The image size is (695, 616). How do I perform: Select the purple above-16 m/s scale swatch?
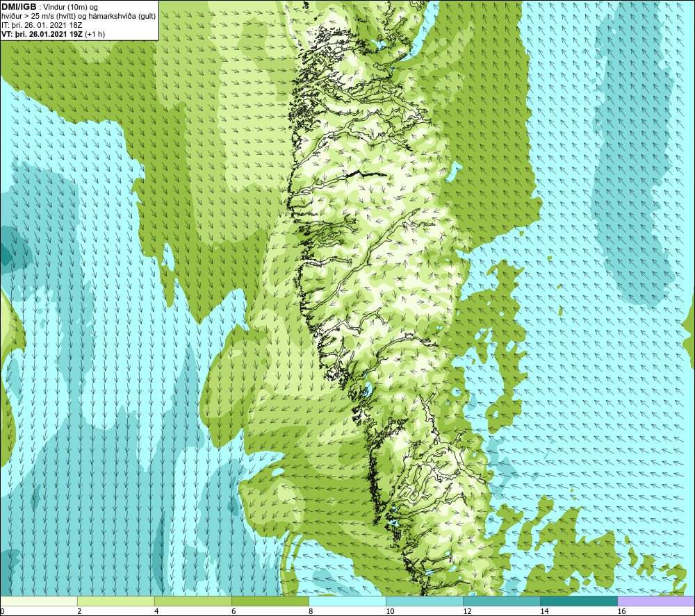point(656,601)
